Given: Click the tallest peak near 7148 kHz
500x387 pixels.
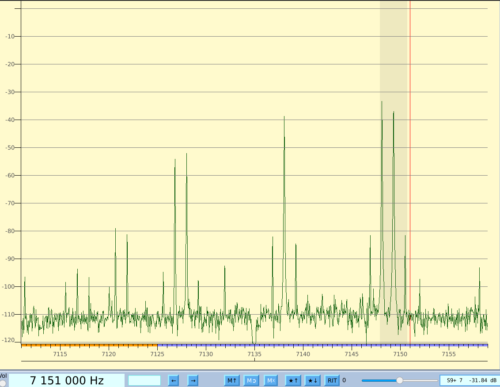Looking at the screenshot, I should point(382,102).
